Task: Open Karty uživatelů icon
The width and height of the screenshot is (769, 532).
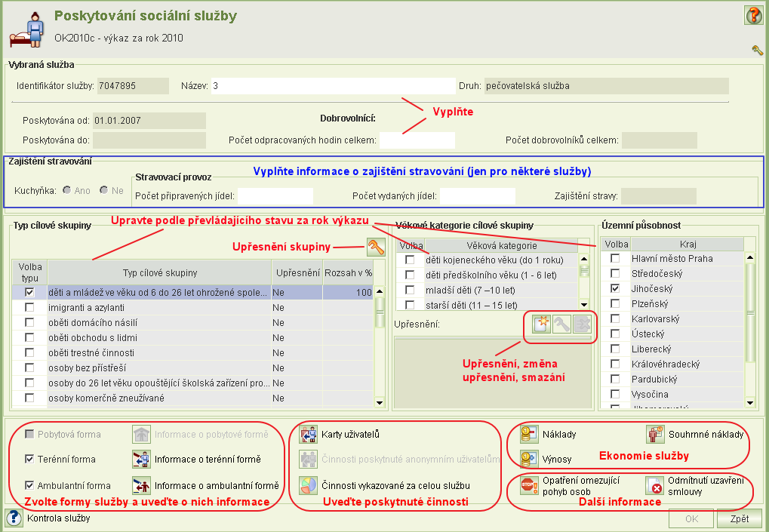Action: pyautogui.click(x=309, y=435)
